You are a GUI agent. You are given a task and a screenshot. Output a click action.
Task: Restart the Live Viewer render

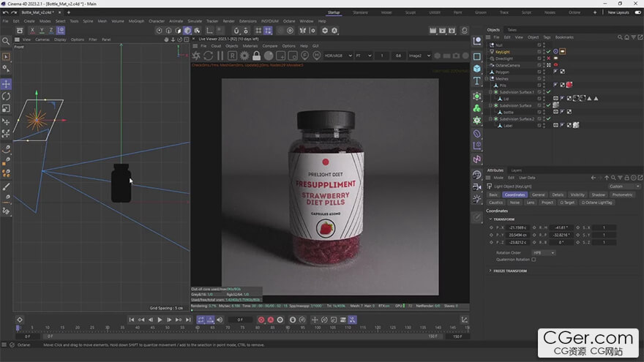click(x=209, y=56)
